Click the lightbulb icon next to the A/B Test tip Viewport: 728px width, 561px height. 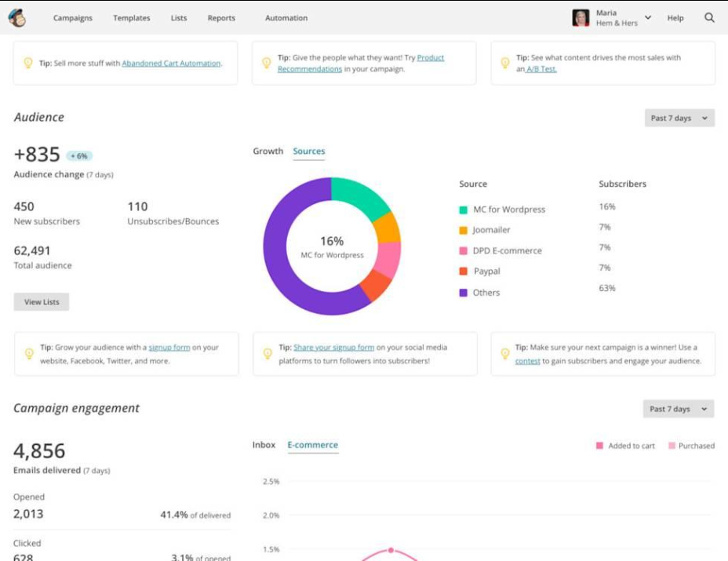[x=507, y=63]
